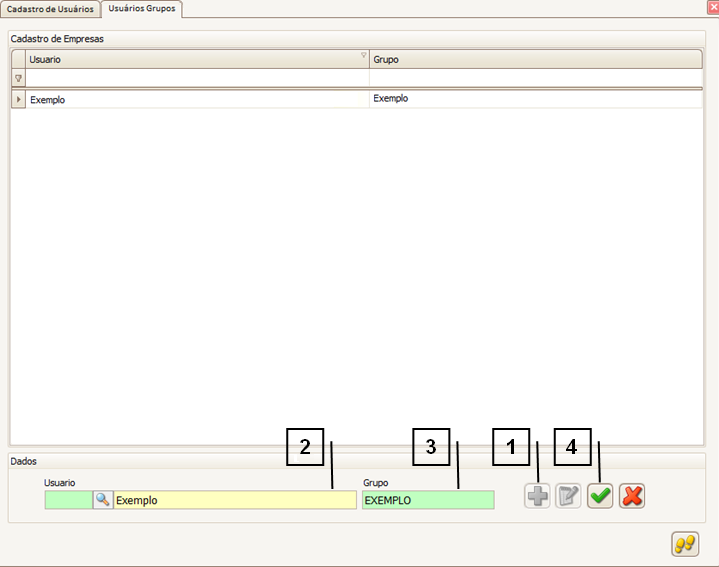Sort by the Grupo column header
The height and width of the screenshot is (567, 719).
pos(530,60)
